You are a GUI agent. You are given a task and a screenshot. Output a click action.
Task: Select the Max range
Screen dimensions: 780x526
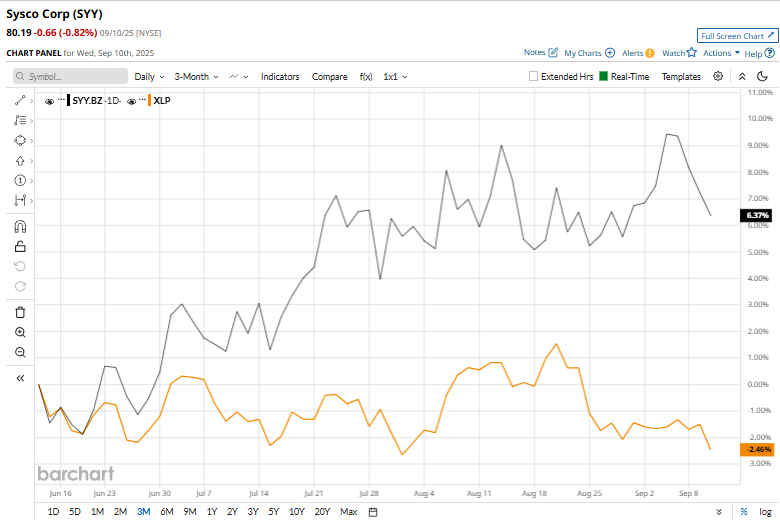[349, 512]
